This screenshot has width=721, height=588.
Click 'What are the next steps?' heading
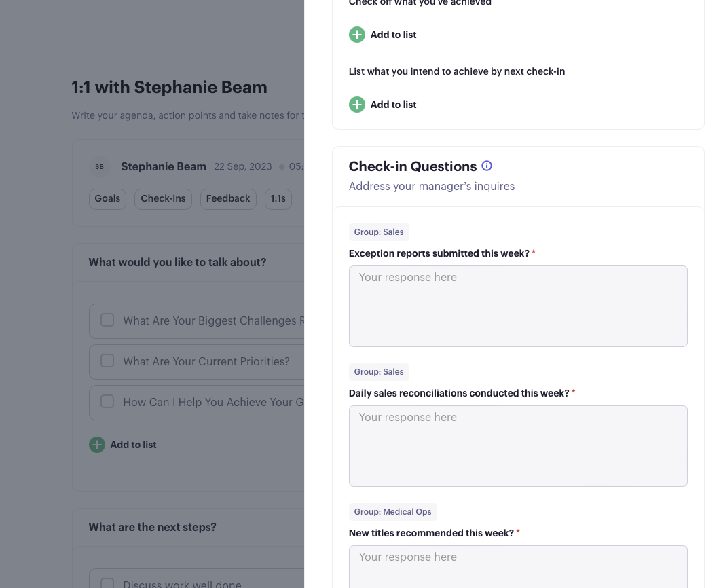click(152, 527)
